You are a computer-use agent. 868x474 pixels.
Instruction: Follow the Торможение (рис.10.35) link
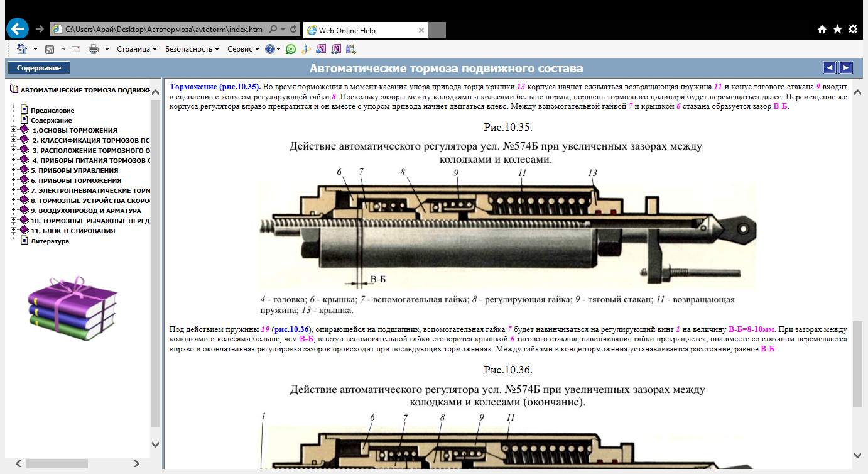(x=215, y=86)
